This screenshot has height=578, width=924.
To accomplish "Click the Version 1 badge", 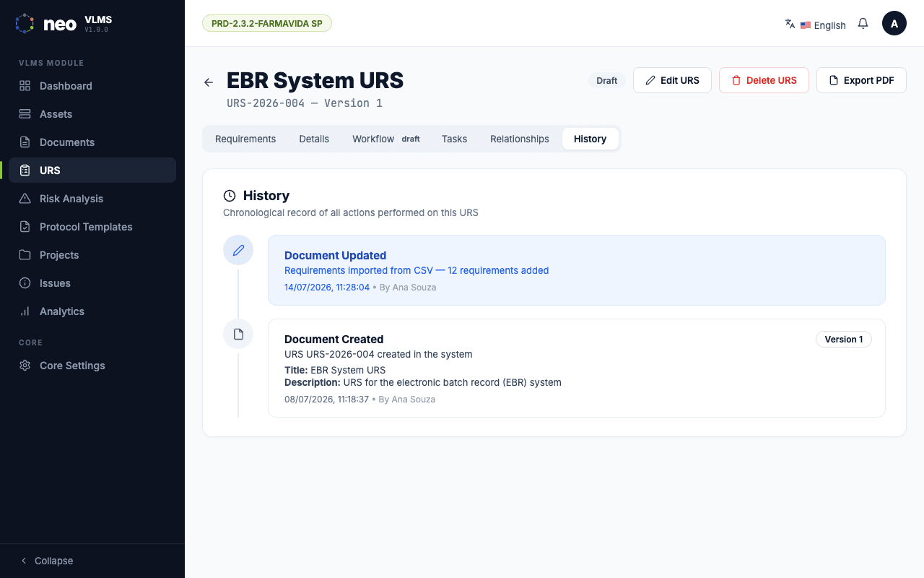I will pos(844,340).
